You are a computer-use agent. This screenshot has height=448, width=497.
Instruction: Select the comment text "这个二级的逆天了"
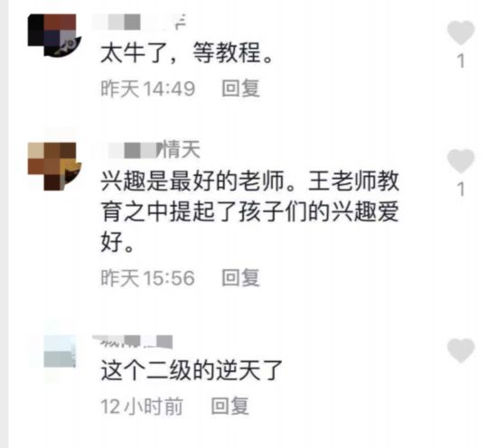(x=192, y=370)
